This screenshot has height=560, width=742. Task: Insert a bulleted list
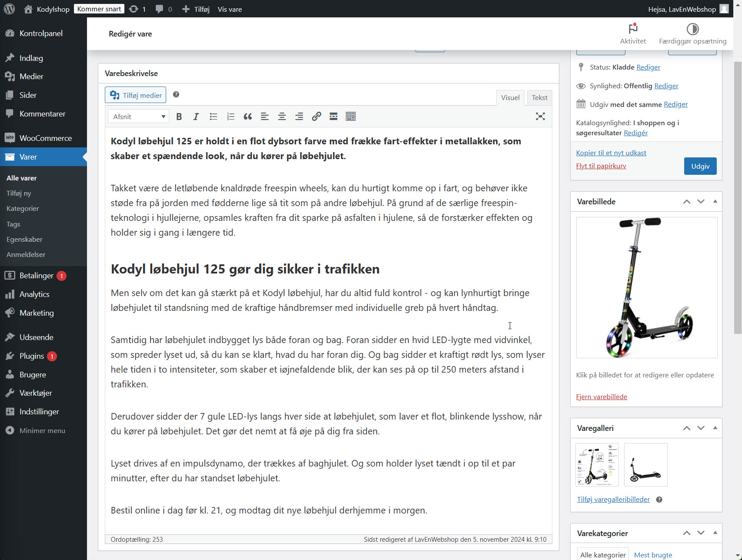point(213,116)
